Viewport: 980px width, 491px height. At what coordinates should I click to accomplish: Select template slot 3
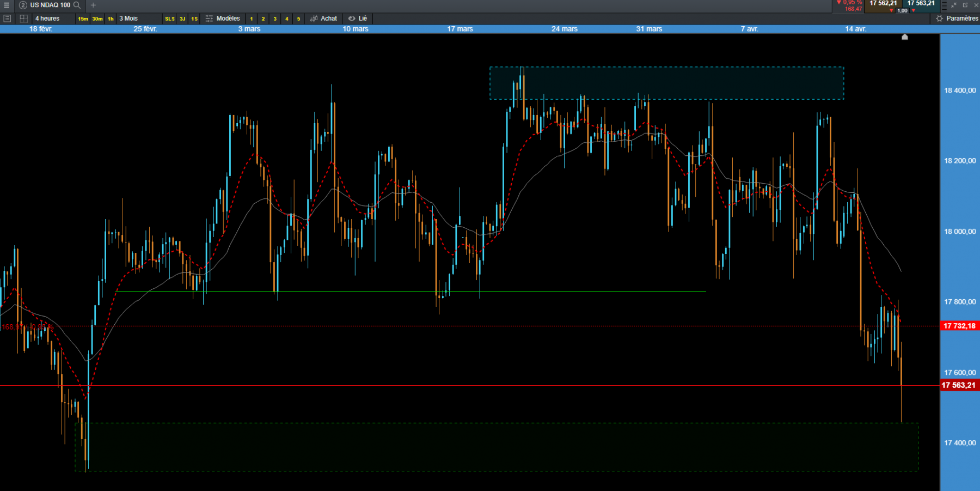tap(275, 19)
